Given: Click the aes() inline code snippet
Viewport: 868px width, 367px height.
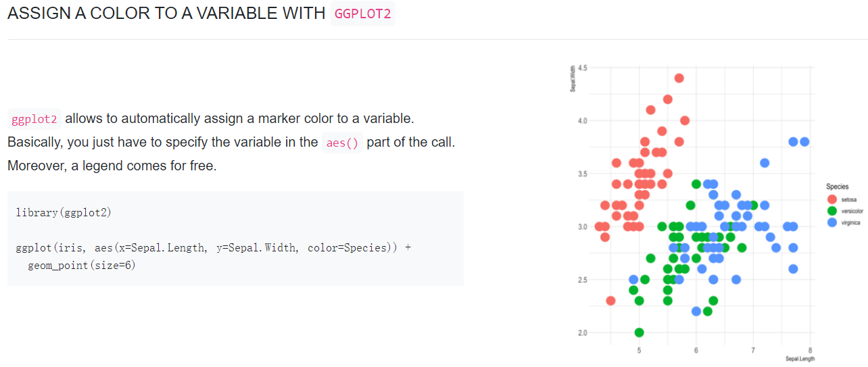Looking at the screenshot, I should [x=342, y=143].
